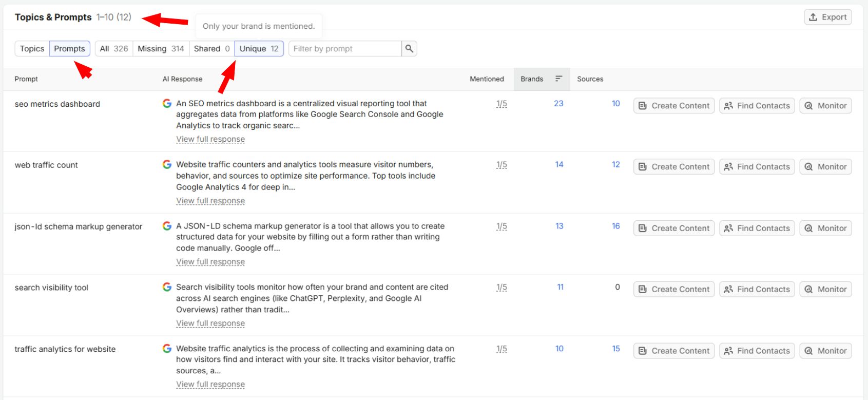This screenshot has height=400, width=868.
Task: Show All 326 prompts filter
Action: point(114,49)
